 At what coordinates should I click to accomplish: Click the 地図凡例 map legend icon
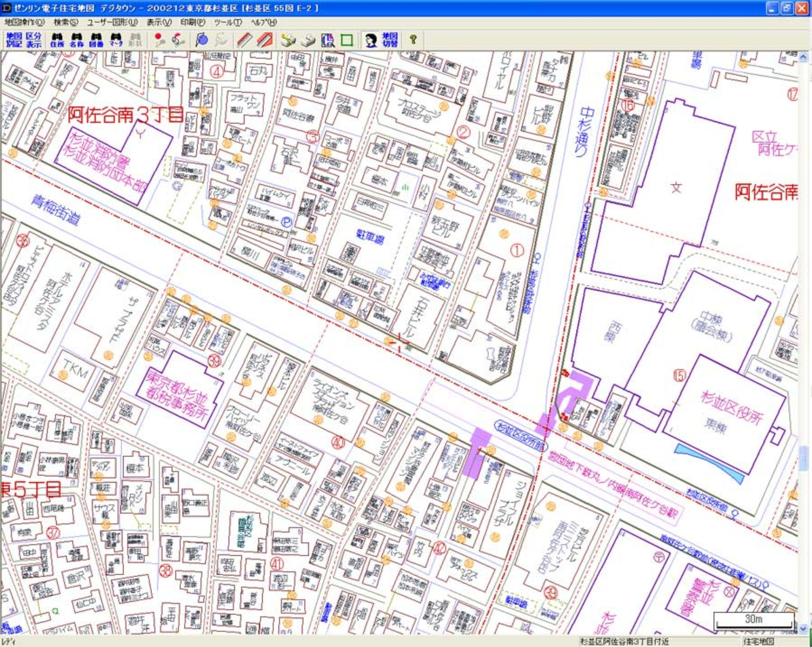point(14,40)
